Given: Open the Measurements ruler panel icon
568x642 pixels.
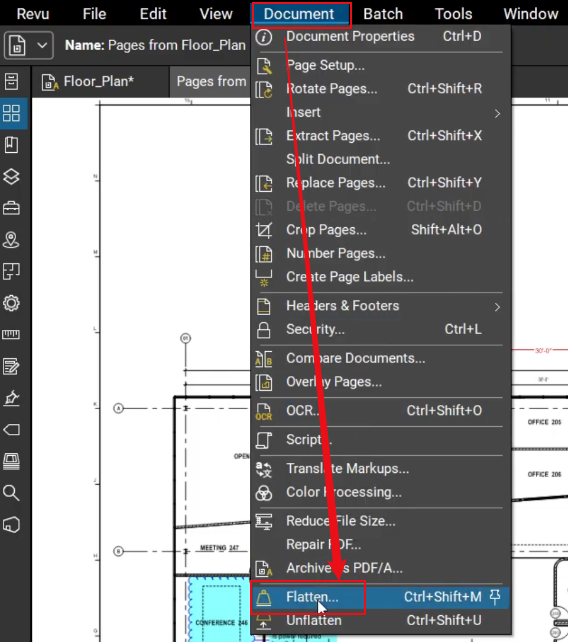Looking at the screenshot, I should click(x=11, y=335).
